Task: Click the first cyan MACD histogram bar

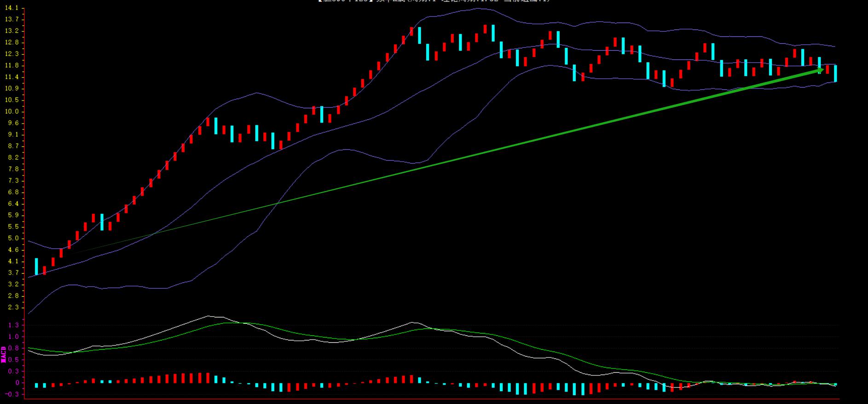Action: click(36, 385)
